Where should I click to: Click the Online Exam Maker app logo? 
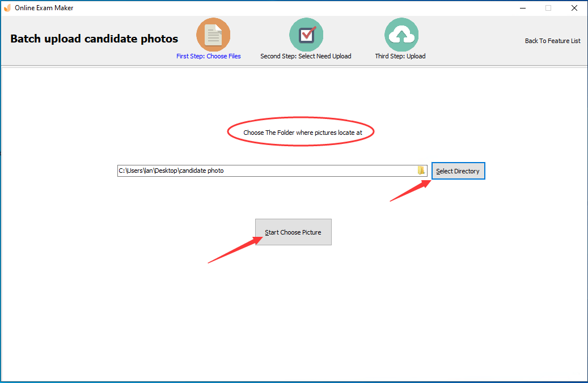click(x=7, y=8)
